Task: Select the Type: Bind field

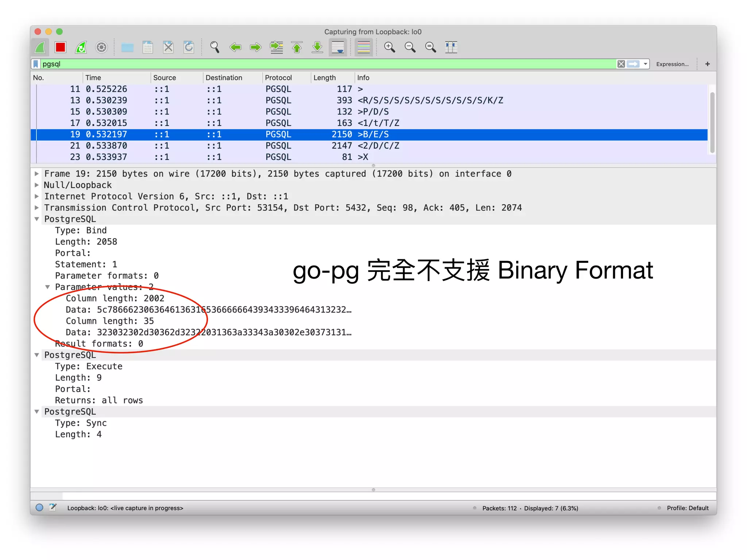Action: tap(81, 230)
